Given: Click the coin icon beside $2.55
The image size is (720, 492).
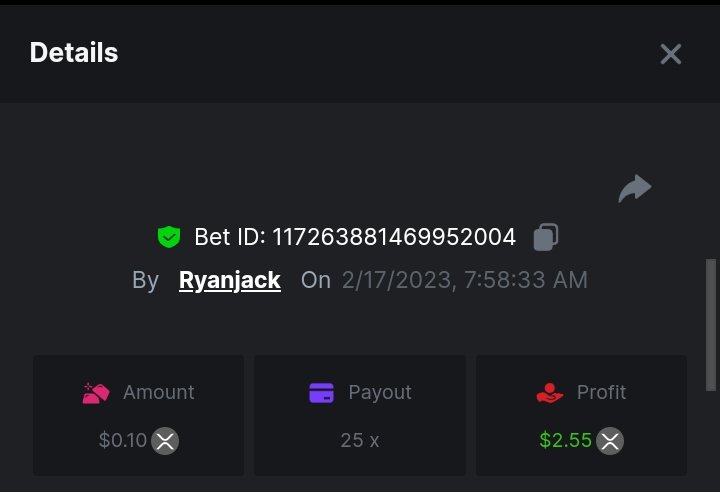Looking at the screenshot, I should tap(610, 440).
